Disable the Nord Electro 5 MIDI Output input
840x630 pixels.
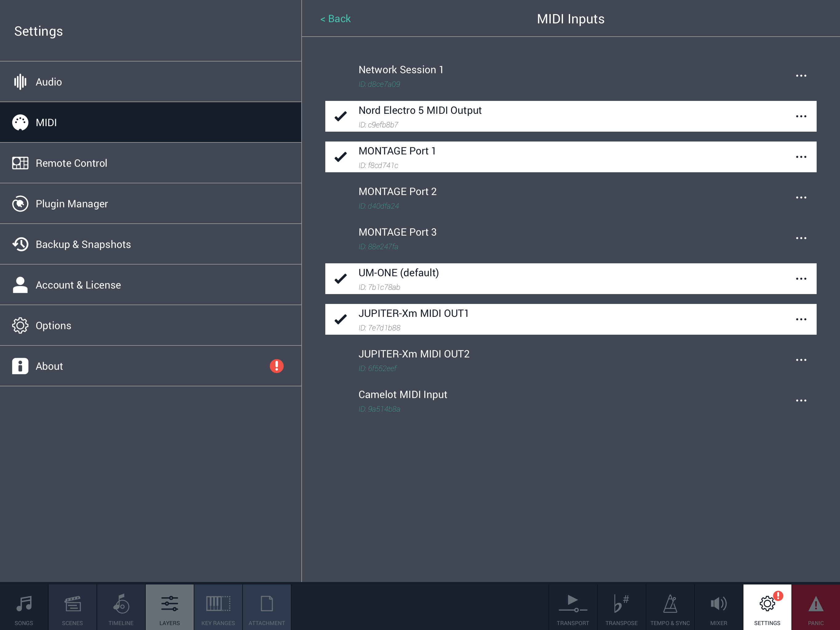point(341,116)
